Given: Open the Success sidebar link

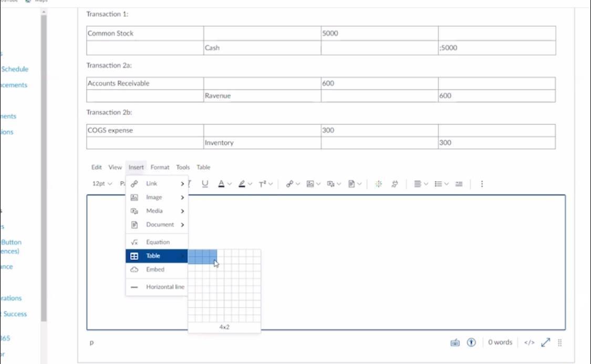Looking at the screenshot, I should [x=14, y=314].
